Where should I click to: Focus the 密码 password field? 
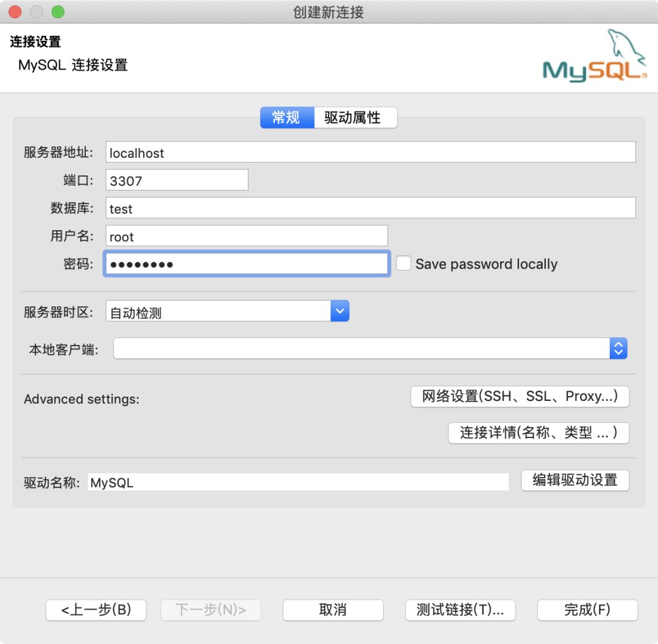tap(246, 264)
